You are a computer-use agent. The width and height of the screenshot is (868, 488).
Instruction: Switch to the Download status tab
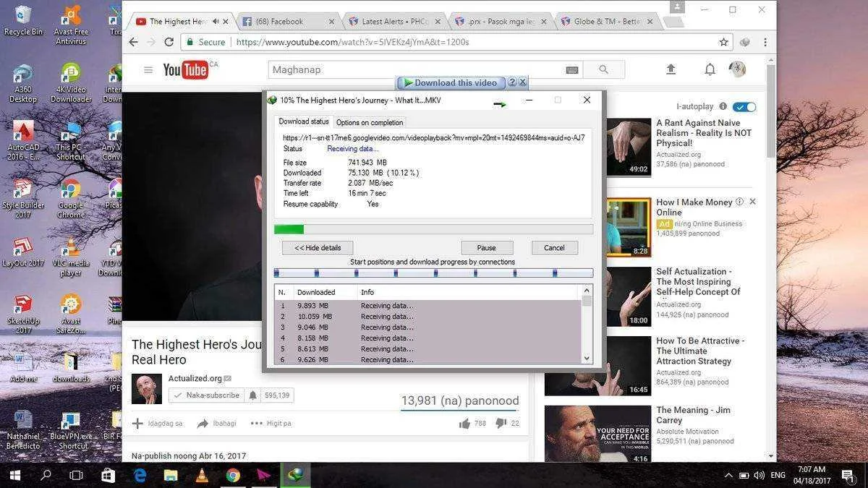(304, 121)
